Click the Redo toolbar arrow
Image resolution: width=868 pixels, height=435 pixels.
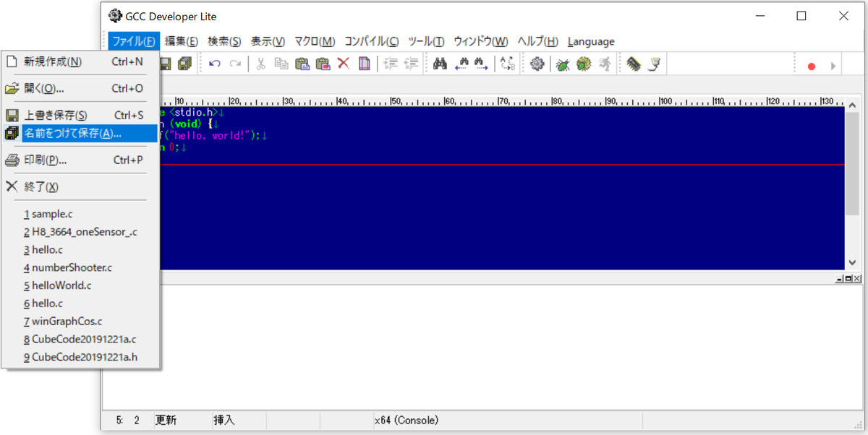tap(235, 64)
